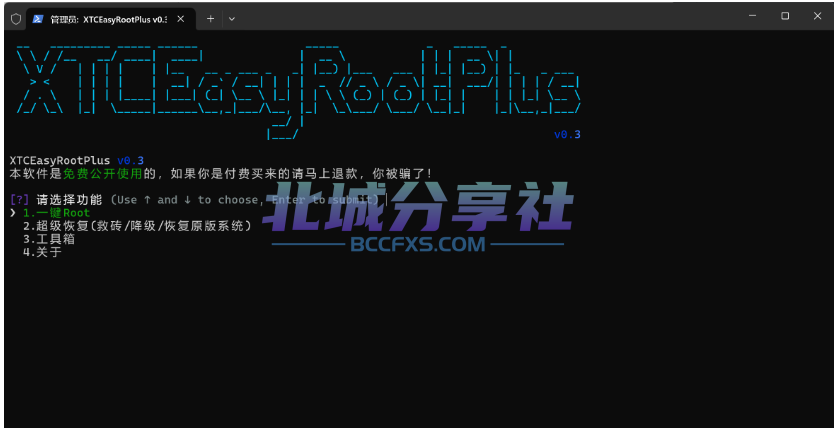Click the [?] prompt marker
This screenshot has height=428, width=837.
click(20, 200)
